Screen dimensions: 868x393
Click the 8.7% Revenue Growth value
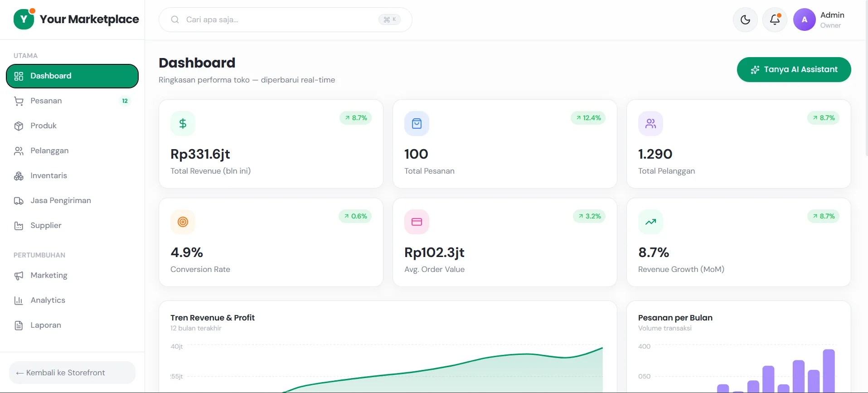tap(654, 252)
